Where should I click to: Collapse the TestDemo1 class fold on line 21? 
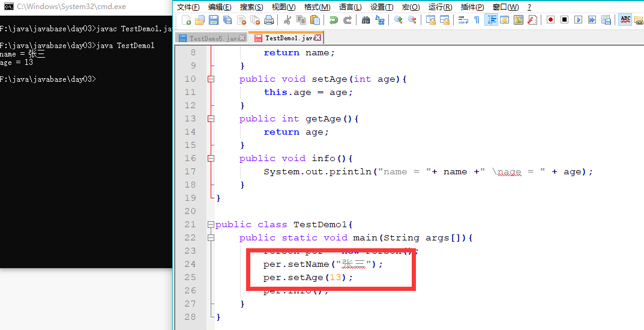coord(211,225)
